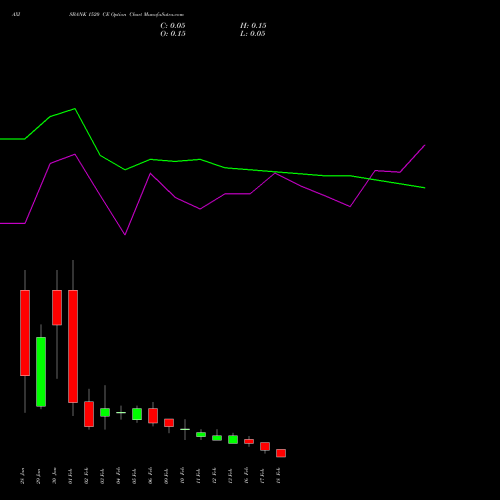This screenshot has width=500, height=500.
Task: Select the last red candle for 18 Feb
Action: click(x=281, y=453)
